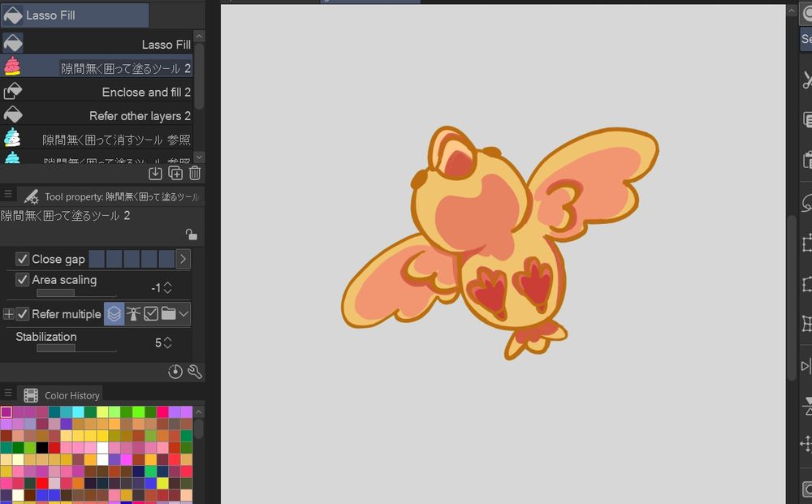The height and width of the screenshot is (504, 812).
Task: Click the lasso selection icon on right bar
Action: tap(807, 203)
